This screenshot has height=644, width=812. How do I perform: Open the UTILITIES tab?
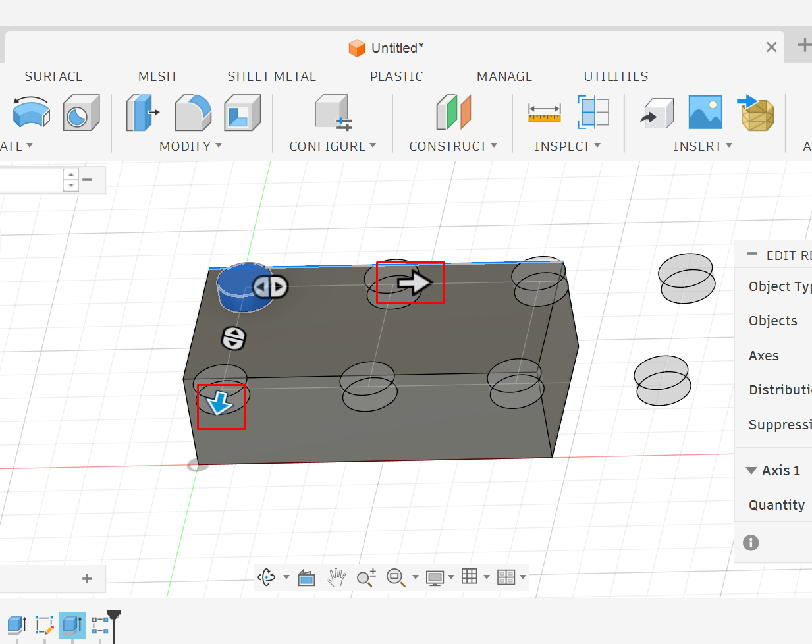coord(616,76)
